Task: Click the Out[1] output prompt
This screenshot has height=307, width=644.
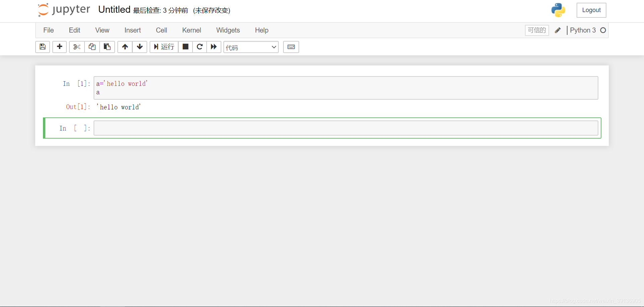Action: pos(78,107)
